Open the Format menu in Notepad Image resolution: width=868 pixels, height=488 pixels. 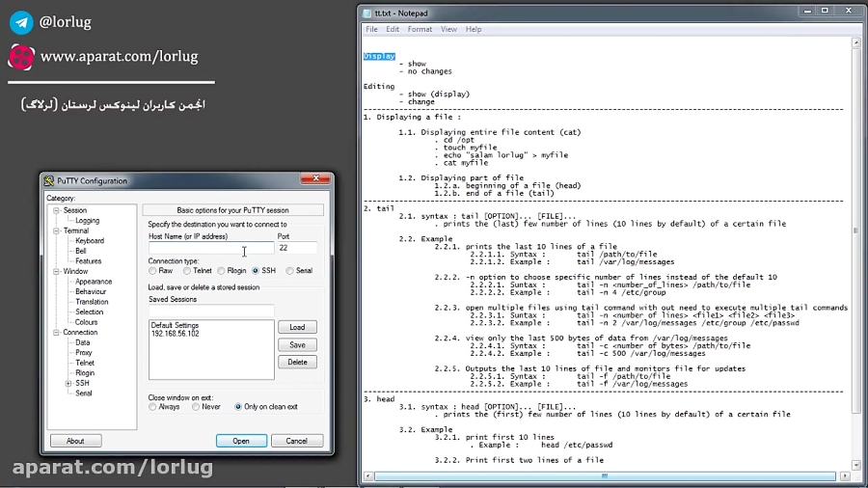[420, 29]
